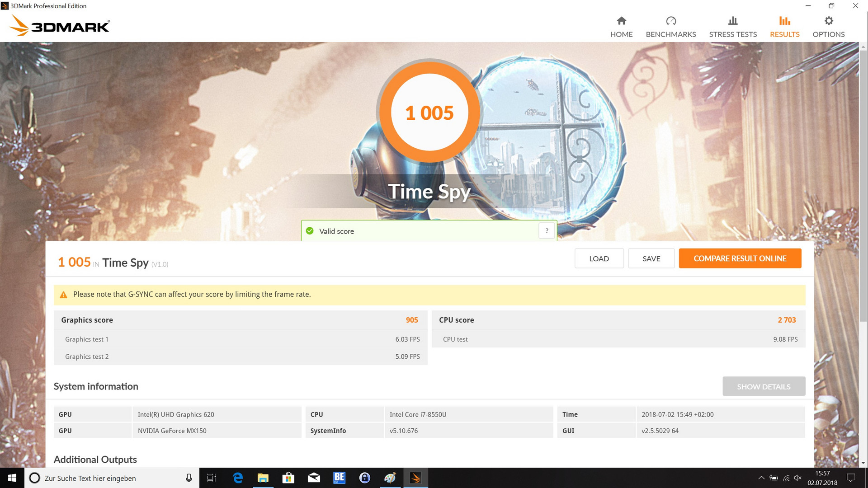Show hidden system tray icons
The image size is (868, 488).
[761, 478]
